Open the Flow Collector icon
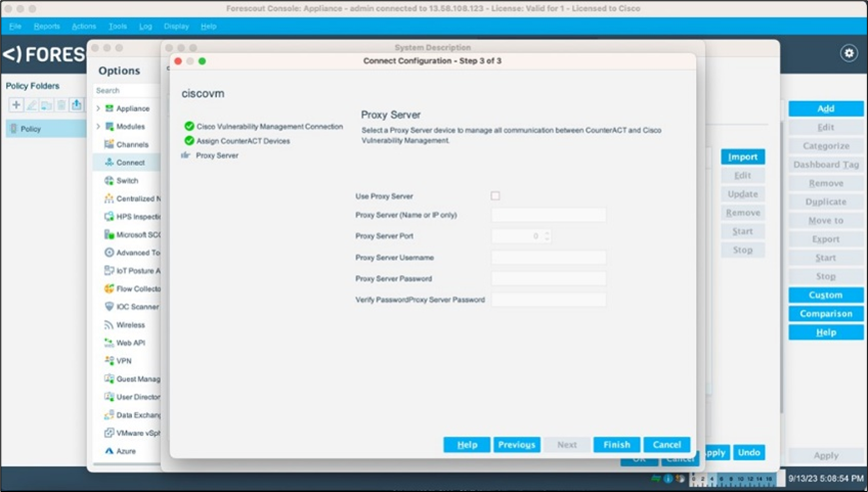Image resolution: width=868 pixels, height=492 pixels. (109, 288)
